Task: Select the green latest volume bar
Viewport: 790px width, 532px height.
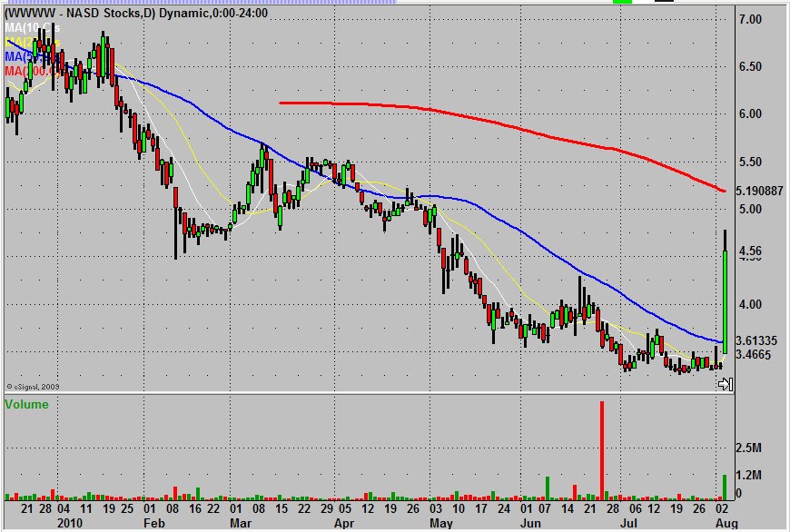Action: (x=725, y=488)
